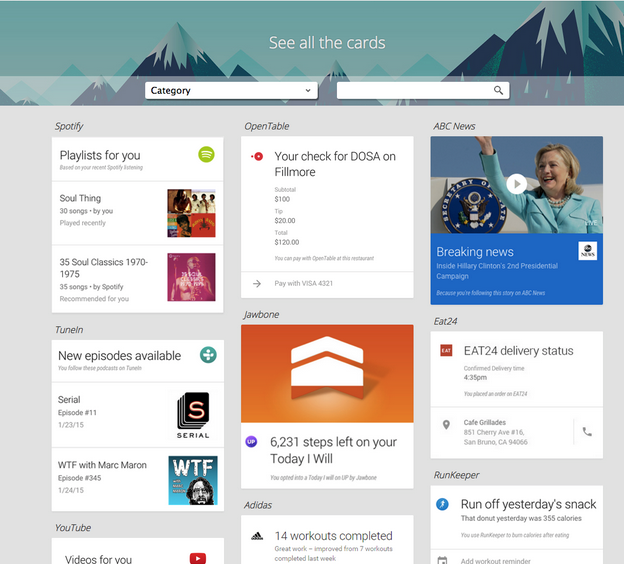Image resolution: width=625 pixels, height=564 pixels.
Task: Click the search text field
Action: [x=423, y=90]
